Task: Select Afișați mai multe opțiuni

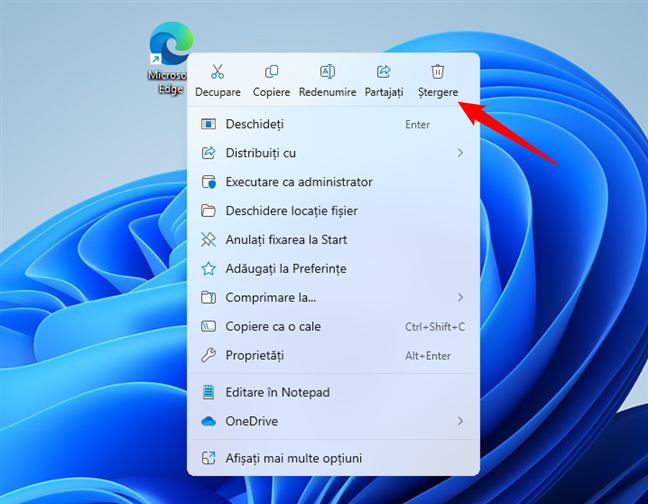Action: [x=333, y=458]
